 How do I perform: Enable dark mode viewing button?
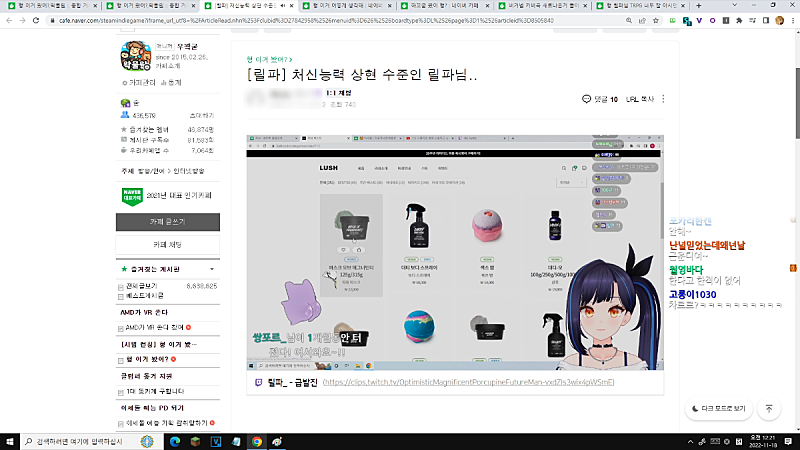tap(718, 409)
